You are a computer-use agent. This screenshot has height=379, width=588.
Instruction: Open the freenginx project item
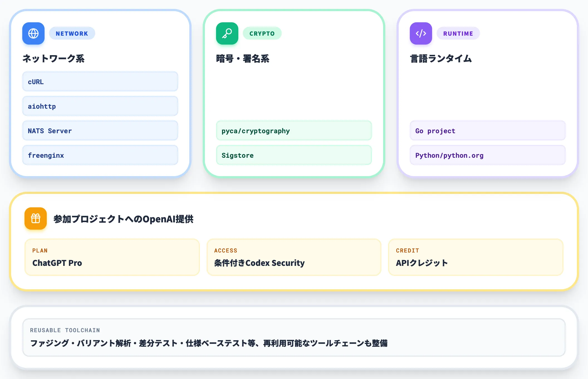(x=100, y=155)
